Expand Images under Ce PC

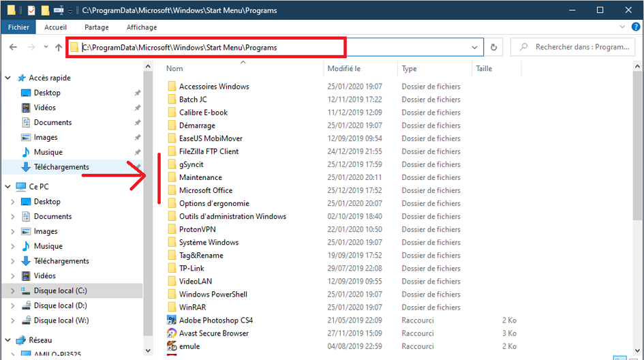click(x=12, y=231)
